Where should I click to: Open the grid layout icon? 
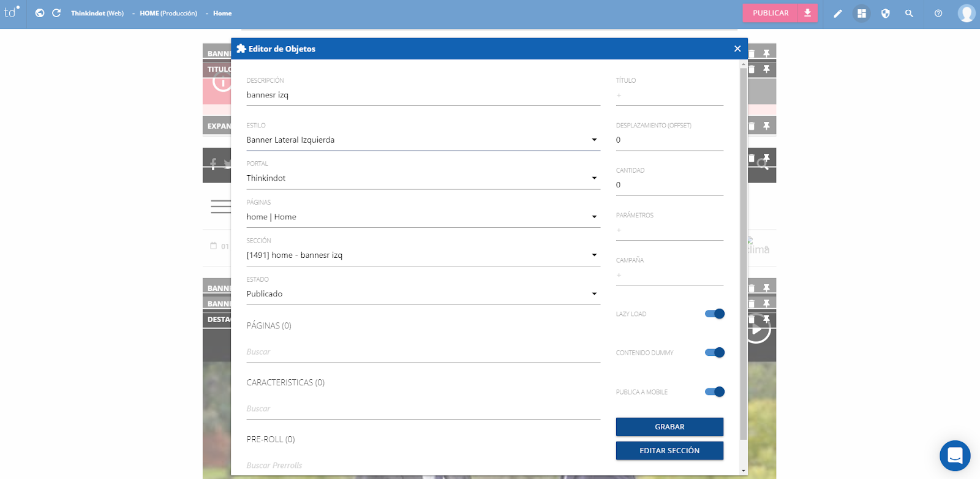click(x=862, y=13)
